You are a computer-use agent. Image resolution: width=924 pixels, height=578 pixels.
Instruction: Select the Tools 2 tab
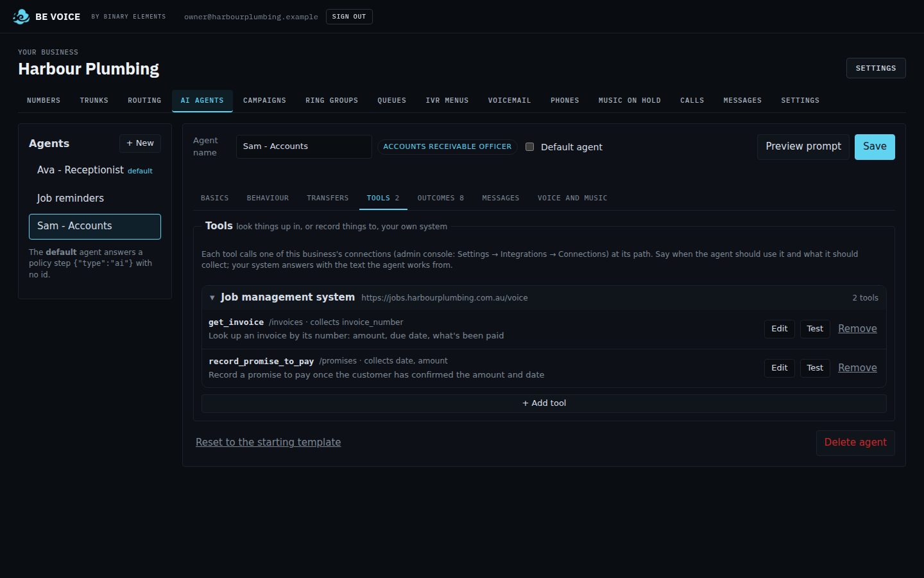(x=383, y=198)
